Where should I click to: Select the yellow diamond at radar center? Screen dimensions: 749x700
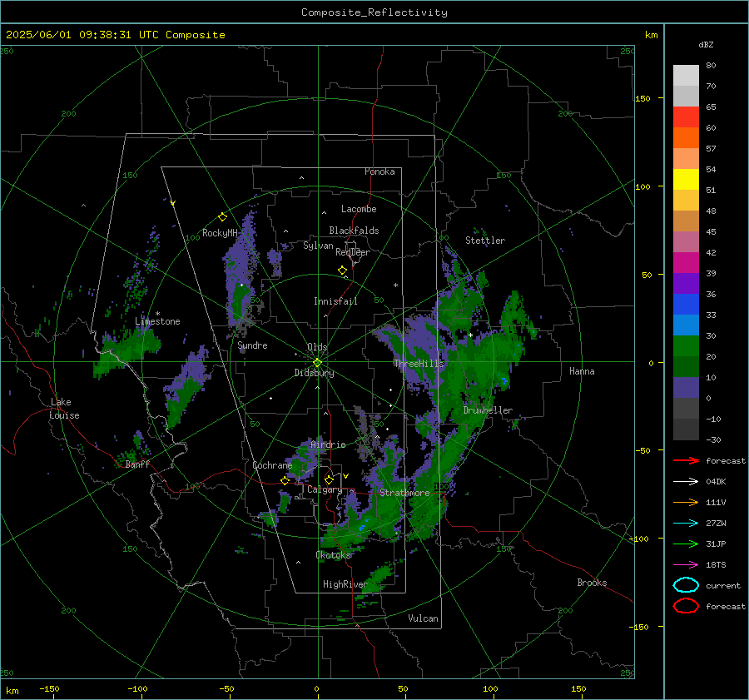(317, 363)
